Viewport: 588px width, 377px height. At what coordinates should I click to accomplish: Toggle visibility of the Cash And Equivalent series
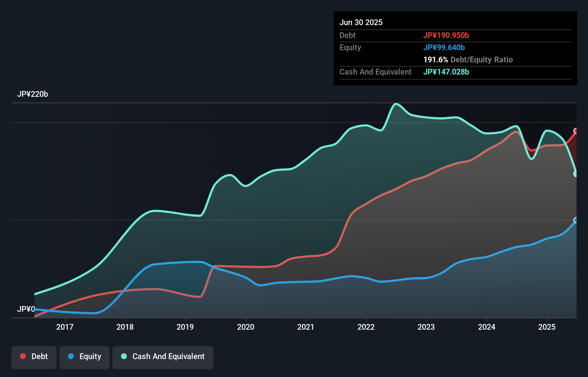coord(163,357)
